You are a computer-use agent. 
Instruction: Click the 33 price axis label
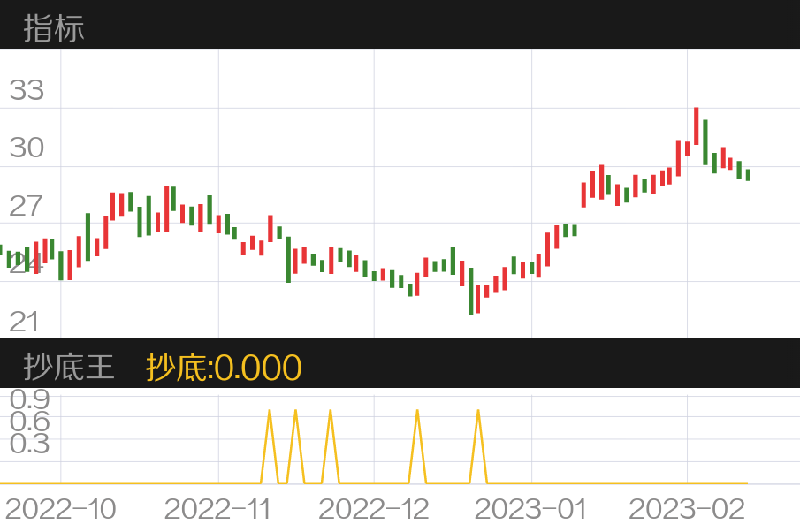tap(27, 90)
